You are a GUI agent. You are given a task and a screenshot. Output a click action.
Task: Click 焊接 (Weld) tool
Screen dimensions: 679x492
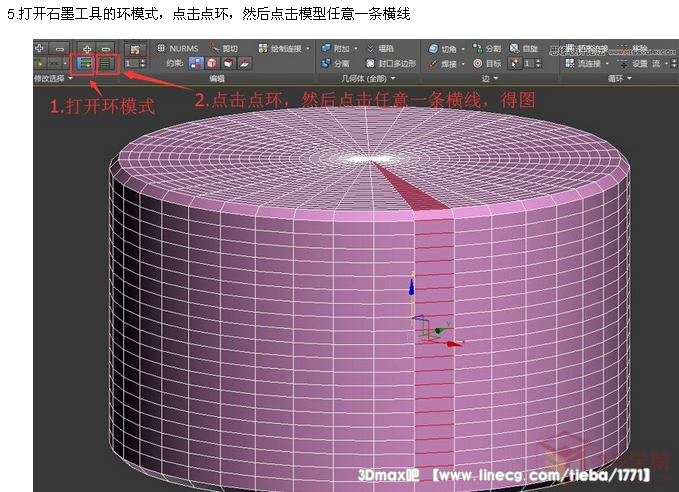442,63
